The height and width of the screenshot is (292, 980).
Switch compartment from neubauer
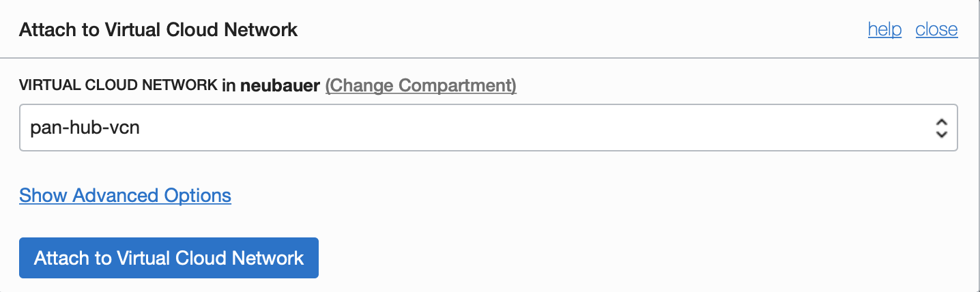pyautogui.click(x=420, y=85)
